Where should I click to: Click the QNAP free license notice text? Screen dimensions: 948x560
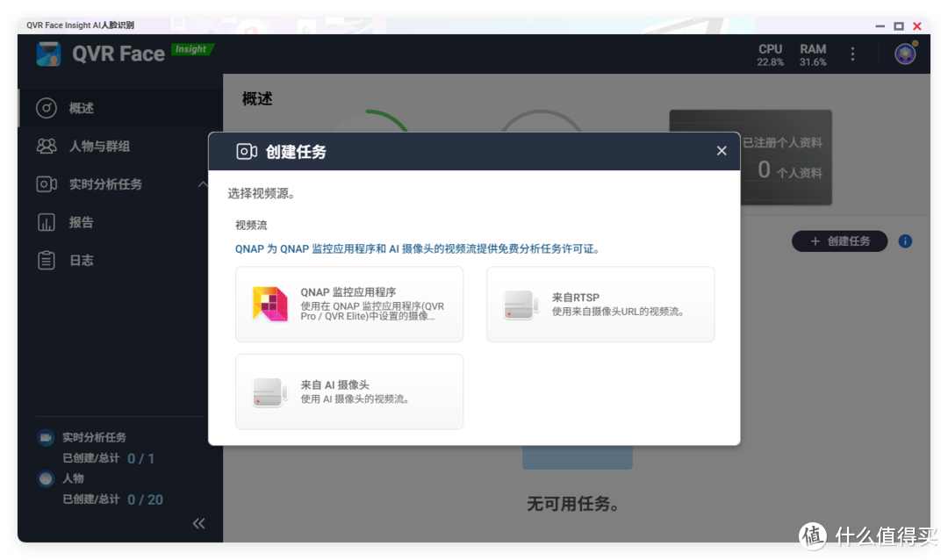click(x=417, y=248)
